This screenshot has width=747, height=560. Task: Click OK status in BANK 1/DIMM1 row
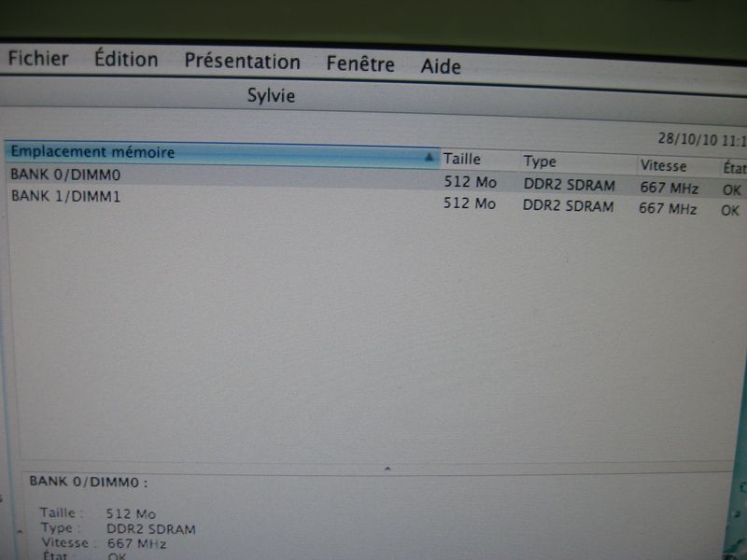[730, 211]
